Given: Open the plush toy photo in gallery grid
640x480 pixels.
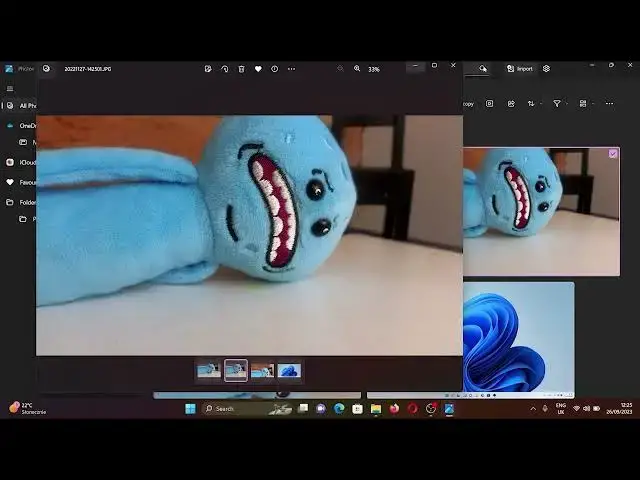Looking at the screenshot, I should (x=541, y=211).
